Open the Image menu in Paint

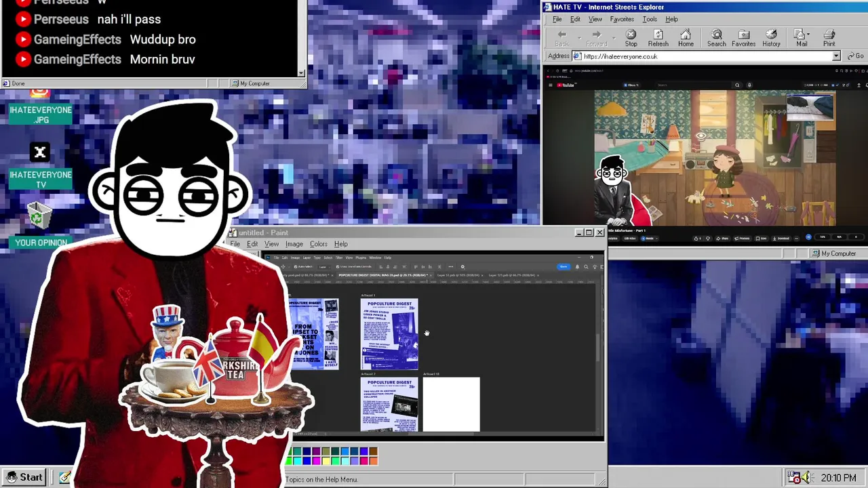click(x=294, y=244)
